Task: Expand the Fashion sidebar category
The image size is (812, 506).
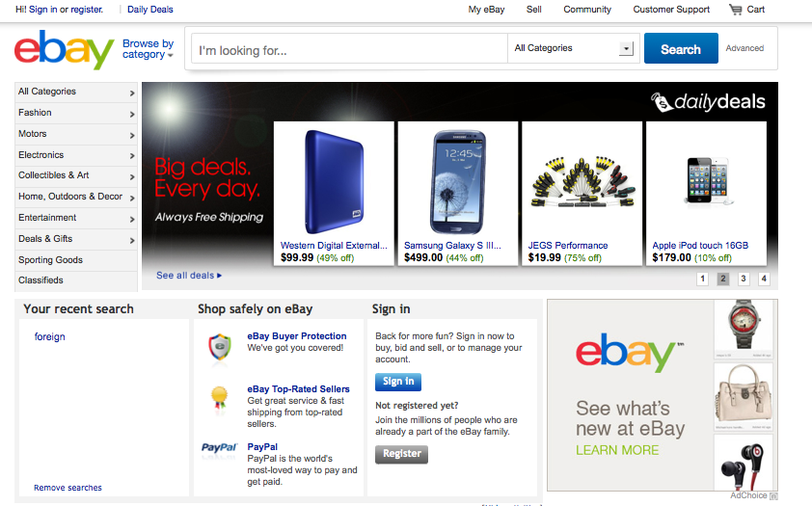Action: pos(76,113)
